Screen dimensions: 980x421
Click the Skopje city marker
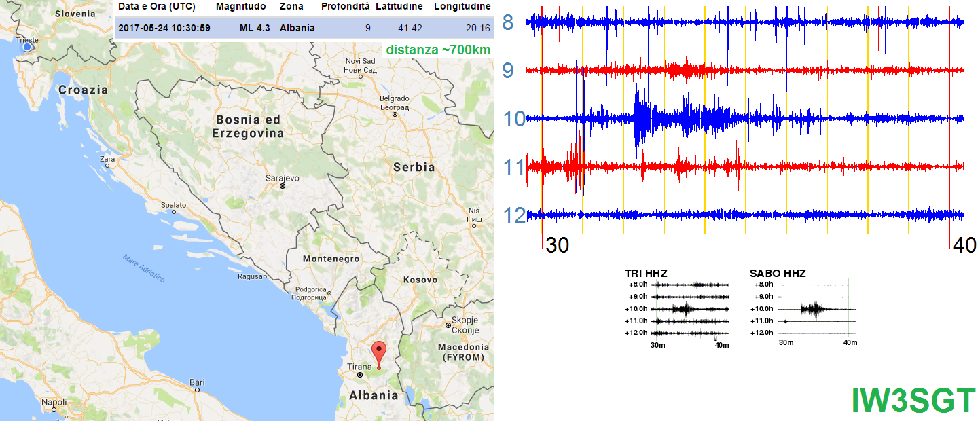[448, 325]
